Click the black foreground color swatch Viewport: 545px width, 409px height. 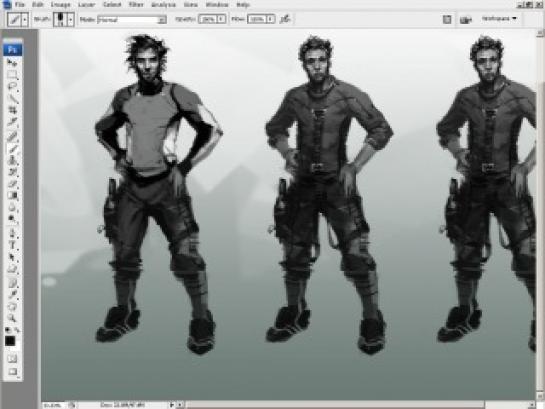tap(10, 341)
